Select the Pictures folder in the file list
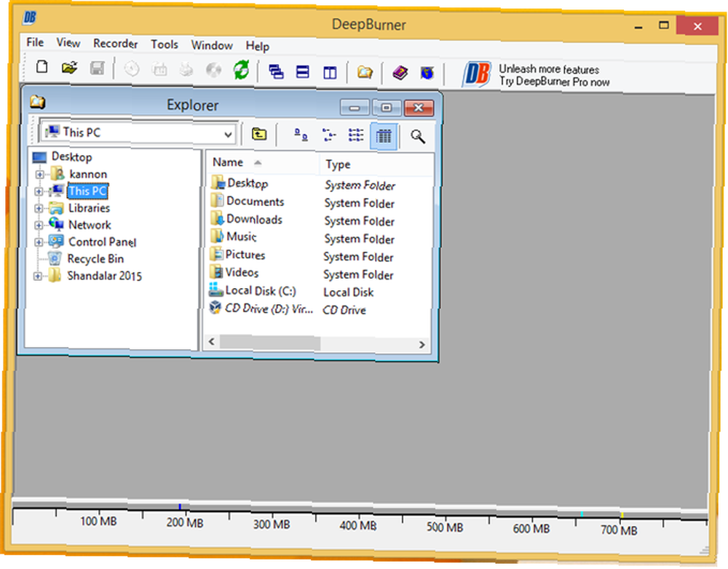This screenshot has height=569, width=728. [245, 255]
